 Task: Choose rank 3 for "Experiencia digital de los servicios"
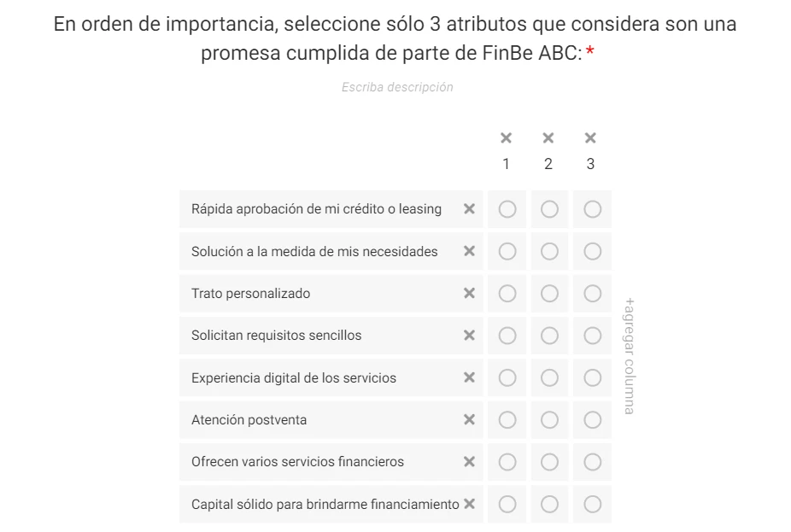[x=591, y=377]
